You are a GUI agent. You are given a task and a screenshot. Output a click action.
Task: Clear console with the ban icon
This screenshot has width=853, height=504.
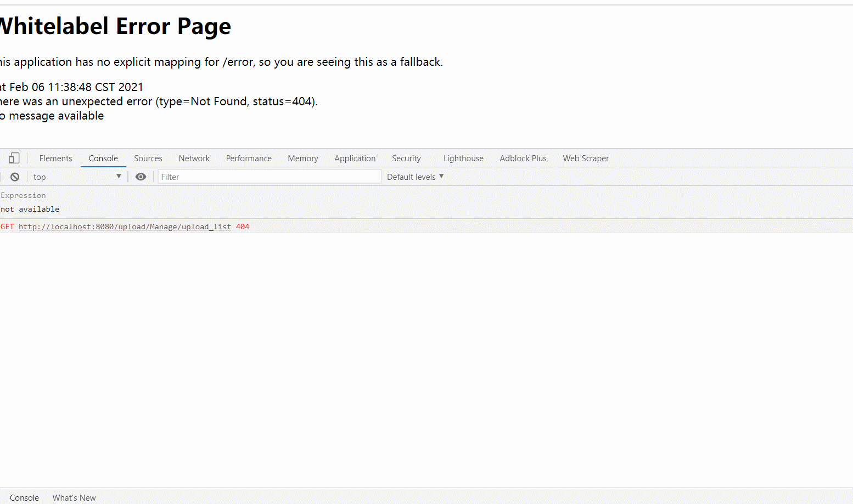(15, 177)
